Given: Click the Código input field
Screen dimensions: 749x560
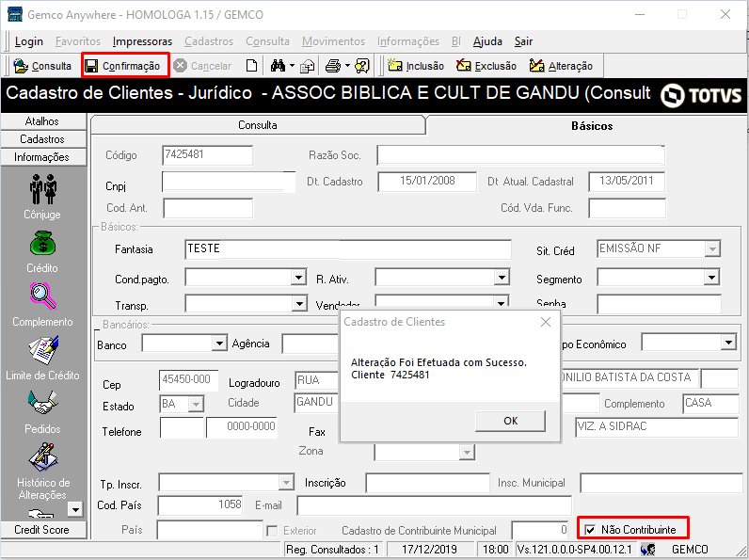Looking at the screenshot, I should point(207,154).
